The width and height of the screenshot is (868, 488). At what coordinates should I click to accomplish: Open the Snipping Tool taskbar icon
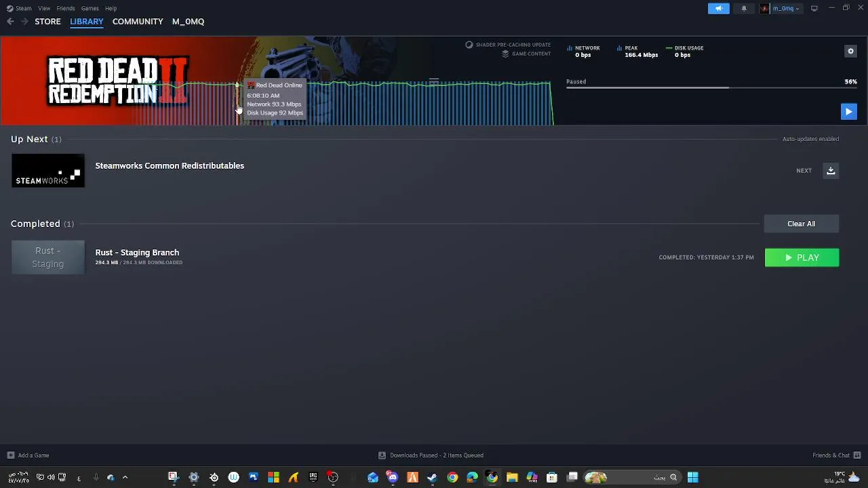tap(173, 477)
